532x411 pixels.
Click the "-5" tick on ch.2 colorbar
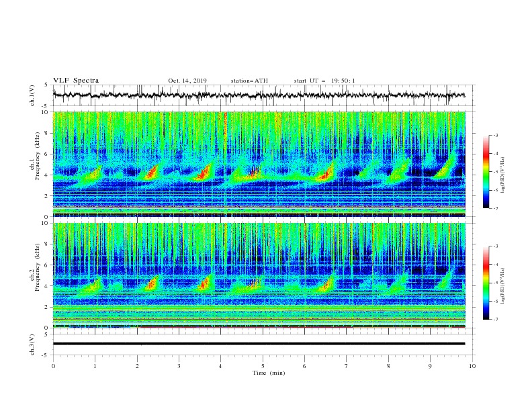496,283
